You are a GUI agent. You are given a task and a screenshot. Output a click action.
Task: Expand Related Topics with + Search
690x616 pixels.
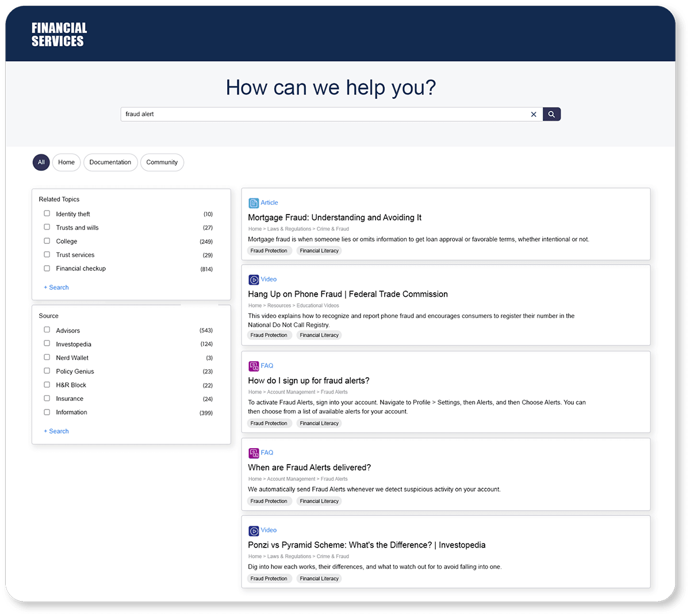point(56,287)
